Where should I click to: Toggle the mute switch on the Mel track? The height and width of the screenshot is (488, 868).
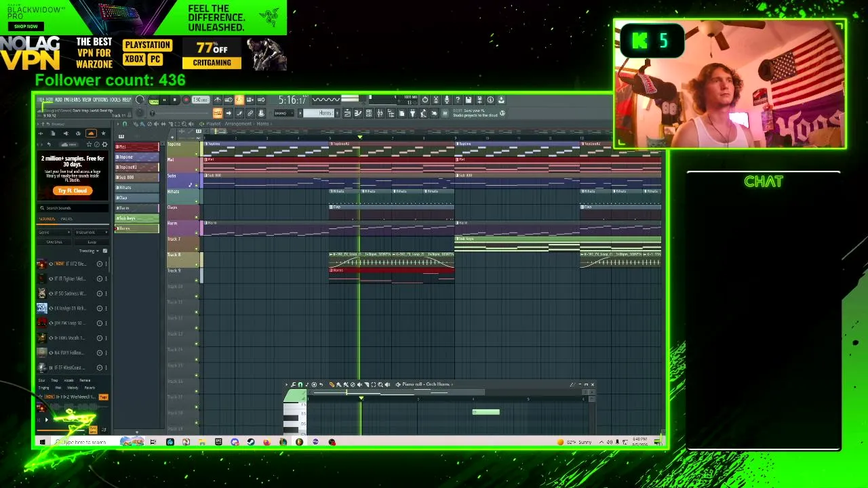tap(198, 168)
